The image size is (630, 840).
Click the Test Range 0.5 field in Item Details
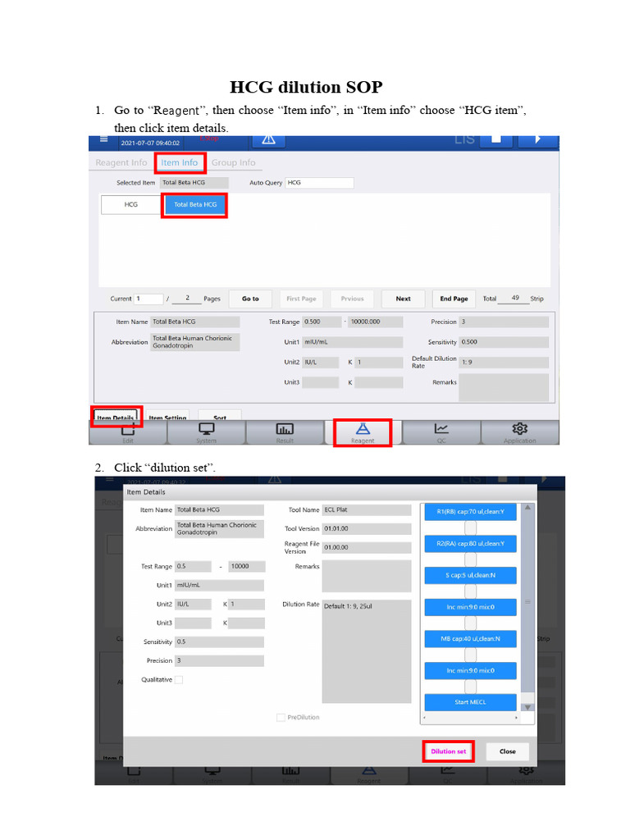click(x=194, y=566)
